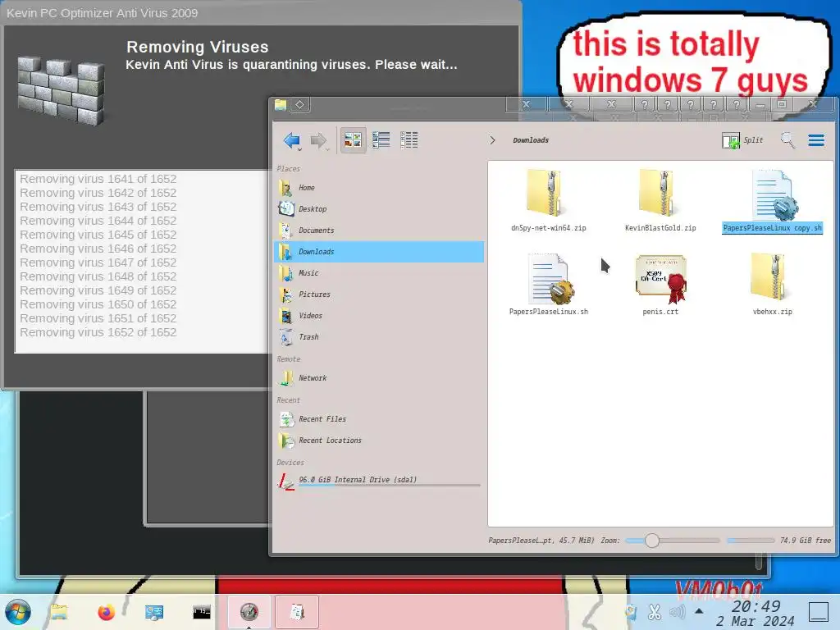This screenshot has height=630, width=840.
Task: Click the 74.9 GiB free space bar
Action: (751, 541)
